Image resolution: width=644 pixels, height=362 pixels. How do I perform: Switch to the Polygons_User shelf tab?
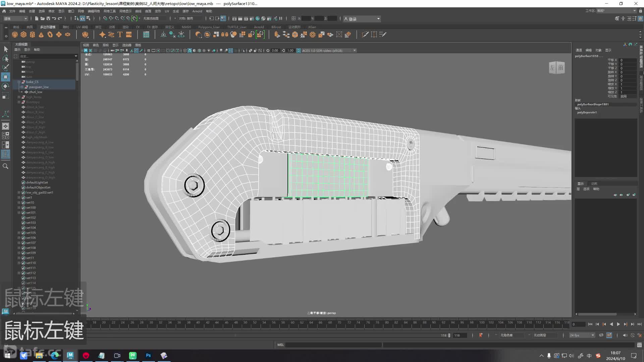coord(209,27)
